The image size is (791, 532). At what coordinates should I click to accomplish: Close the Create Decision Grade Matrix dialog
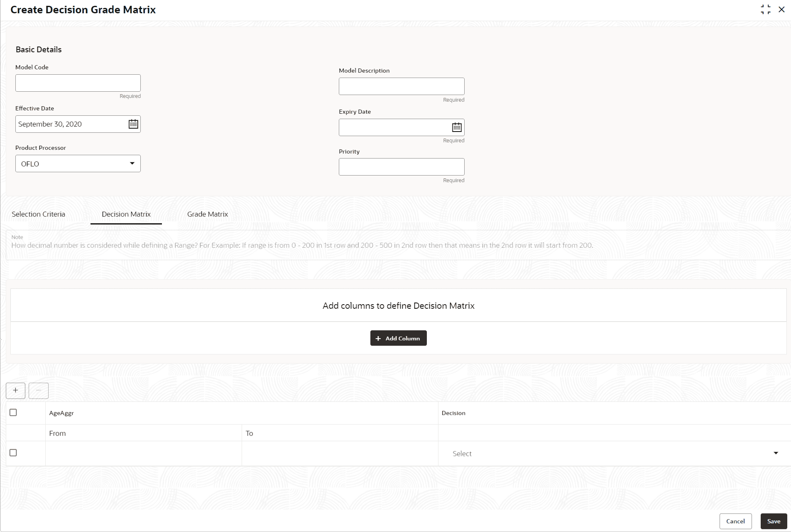click(781, 10)
